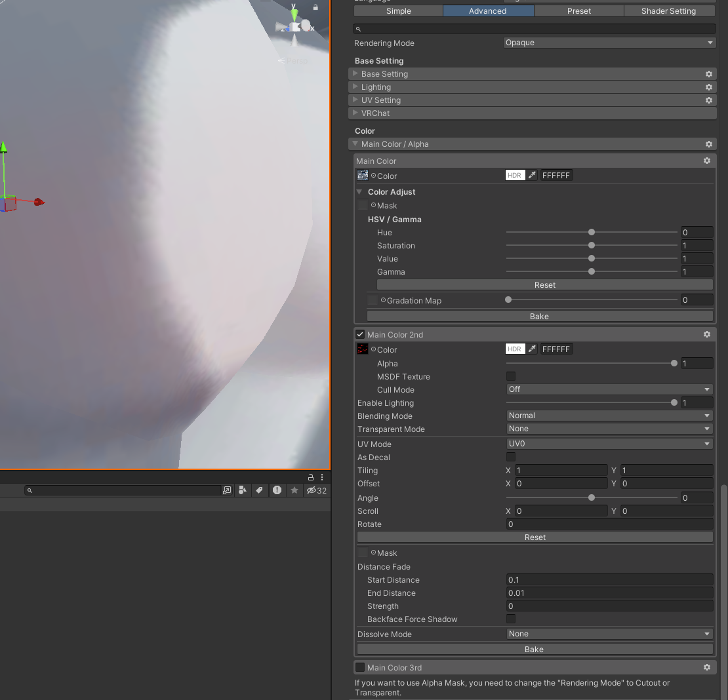
Task: Enable the Main Color 3rd checkbox
Action: (x=360, y=667)
